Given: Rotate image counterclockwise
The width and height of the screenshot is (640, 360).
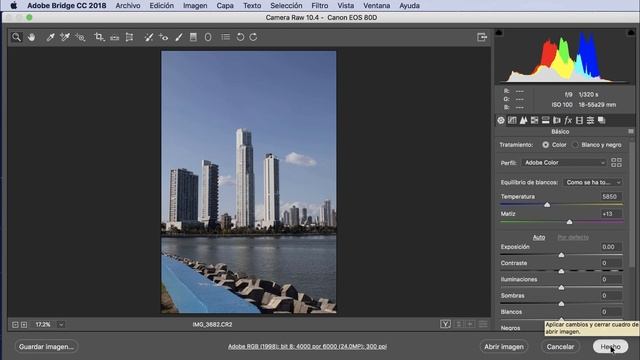Looking at the screenshot, I should [240, 37].
